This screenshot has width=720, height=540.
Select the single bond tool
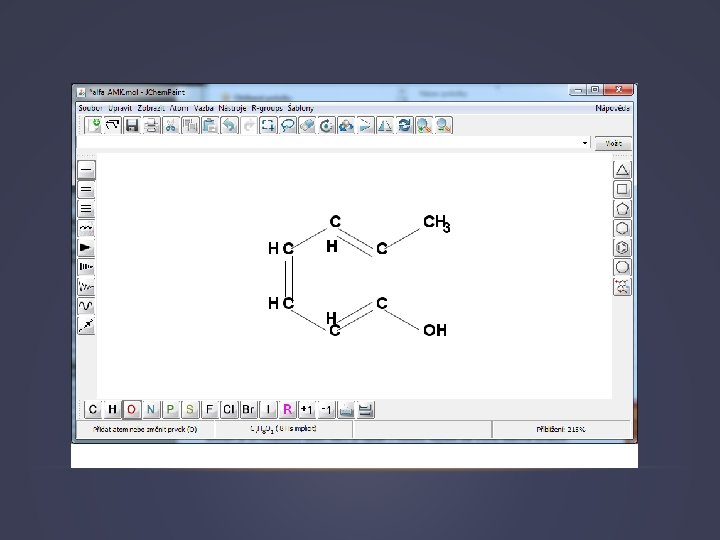(86, 170)
